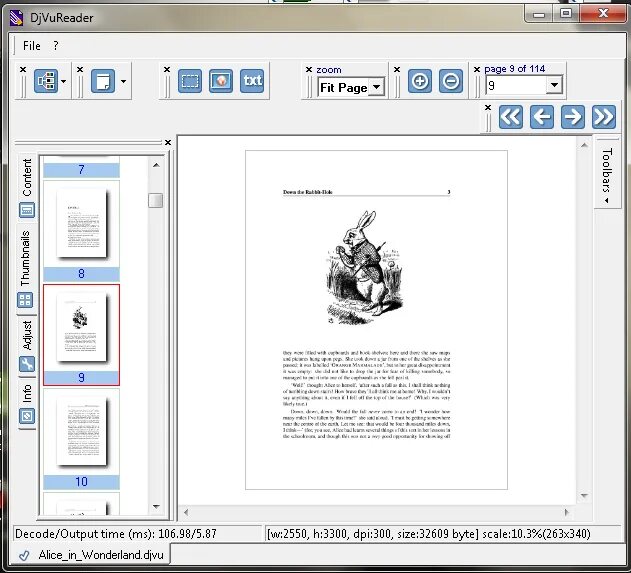Close the selection tools toolbar with its x

pyautogui.click(x=167, y=70)
